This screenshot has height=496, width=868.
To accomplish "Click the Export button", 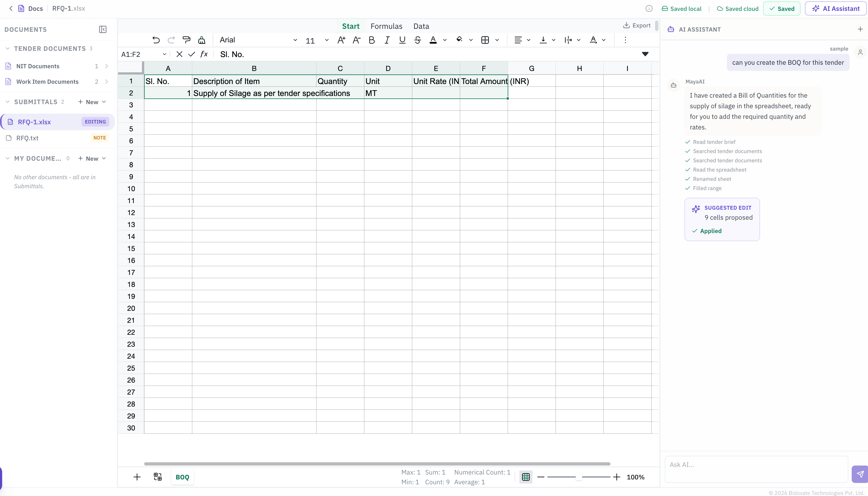I will pos(637,26).
